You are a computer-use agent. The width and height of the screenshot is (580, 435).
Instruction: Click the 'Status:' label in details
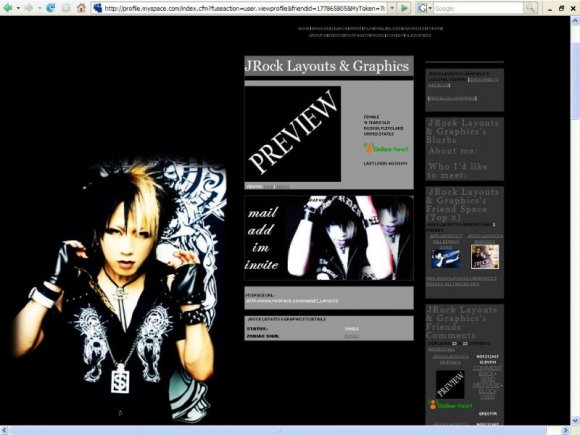coord(257,329)
